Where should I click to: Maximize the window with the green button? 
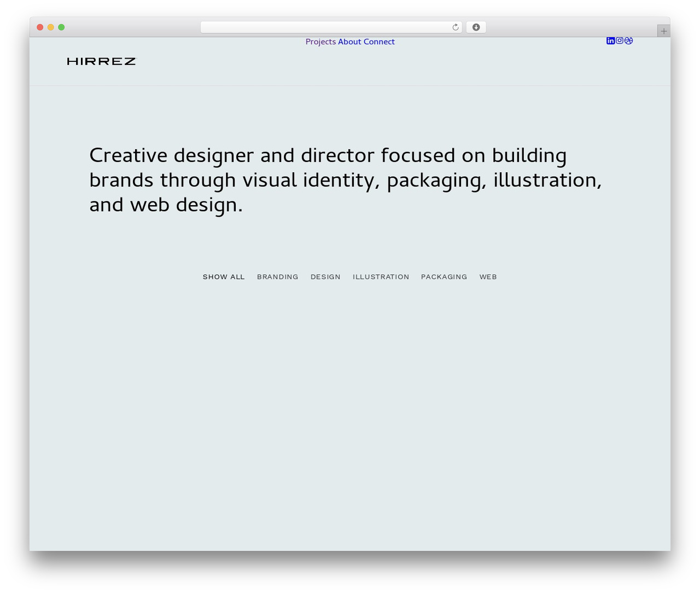tap(61, 27)
